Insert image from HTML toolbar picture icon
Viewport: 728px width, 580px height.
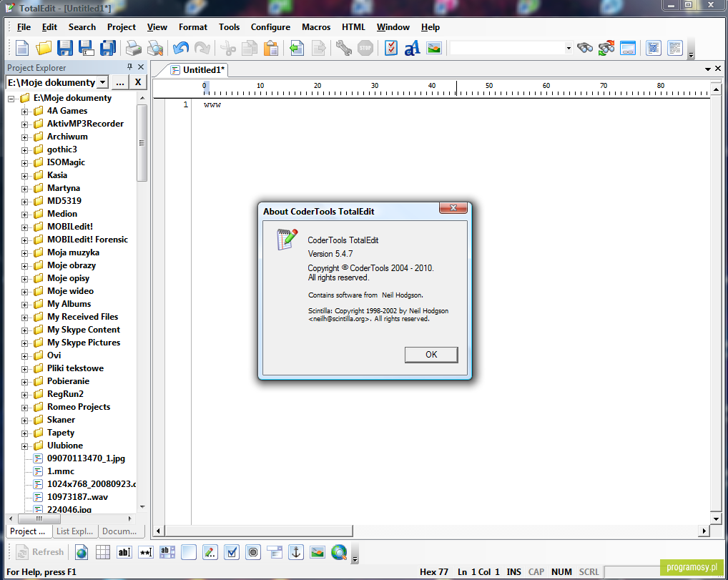click(x=318, y=552)
